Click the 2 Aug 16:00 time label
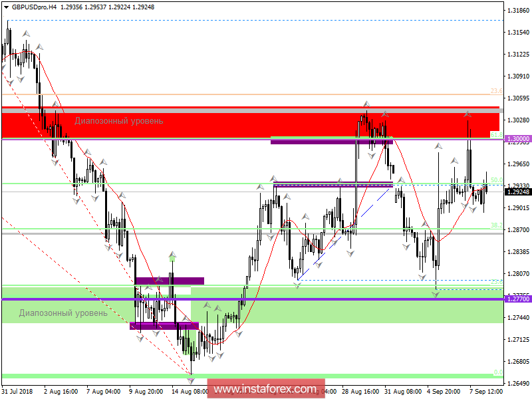Image resolution: width=532 pixels, height=399 pixels. pos(61,391)
